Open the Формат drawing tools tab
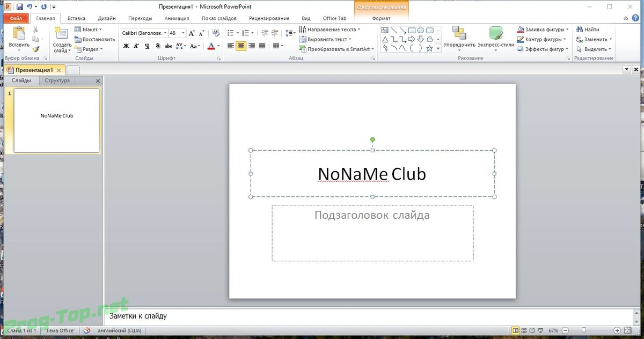 pyautogui.click(x=381, y=18)
